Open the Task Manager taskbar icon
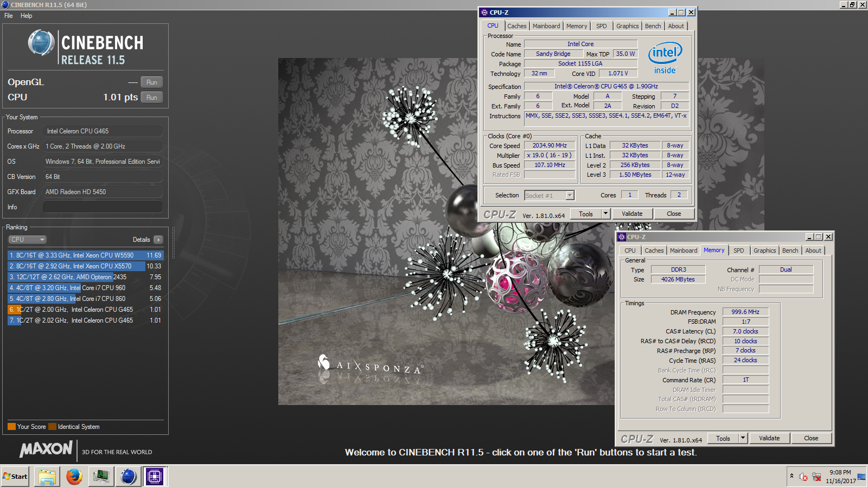The image size is (868, 488). tap(101, 477)
